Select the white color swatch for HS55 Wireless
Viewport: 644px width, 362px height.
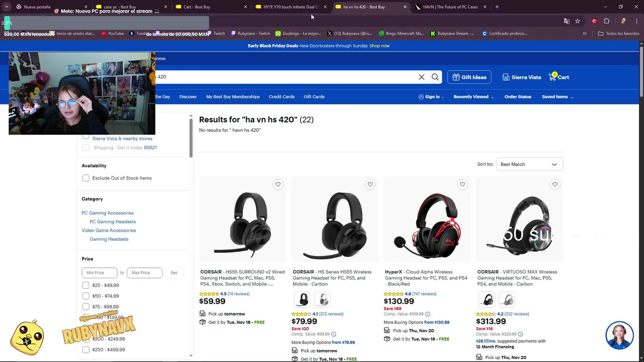pos(323,300)
